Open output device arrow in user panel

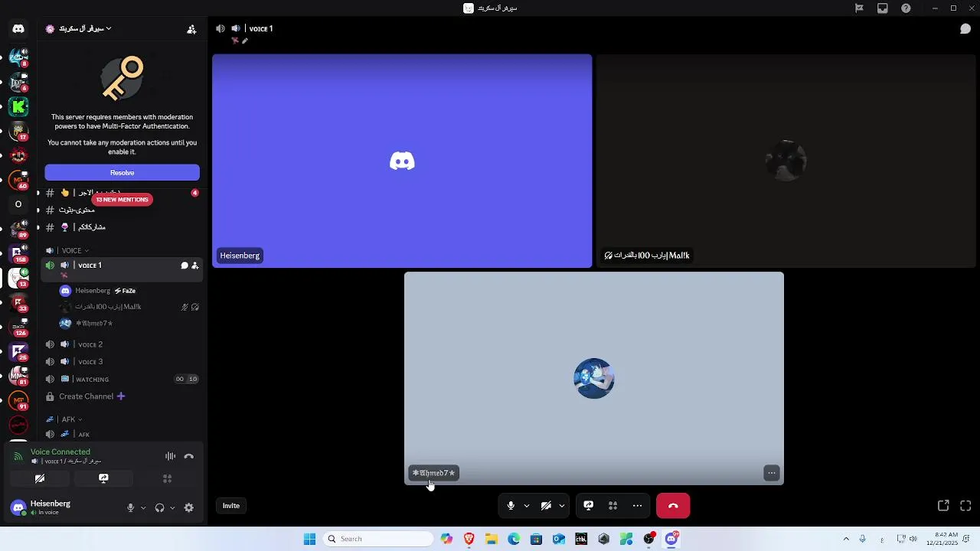172,507
